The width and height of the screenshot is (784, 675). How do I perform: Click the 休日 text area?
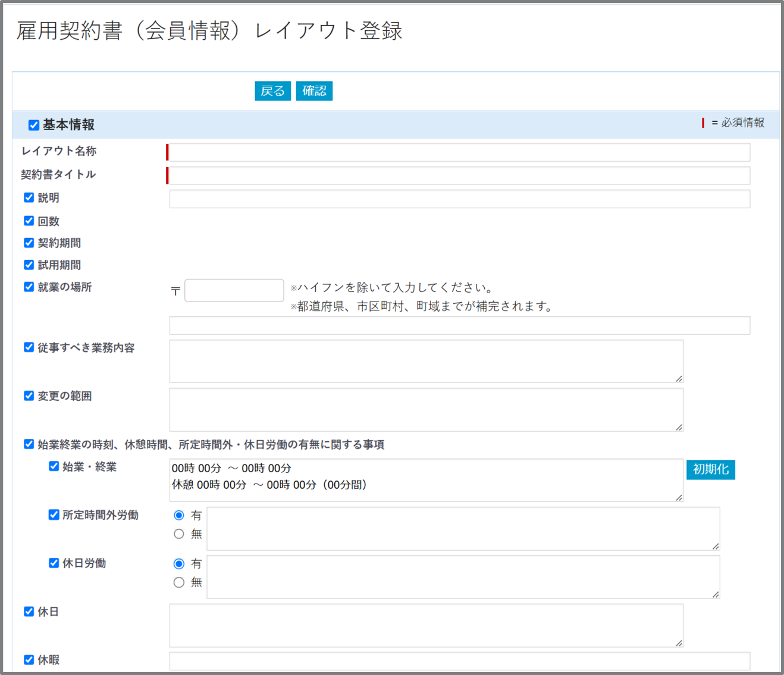(427, 626)
